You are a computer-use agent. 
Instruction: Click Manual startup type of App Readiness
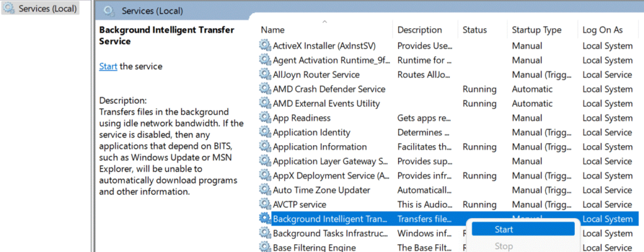click(527, 118)
